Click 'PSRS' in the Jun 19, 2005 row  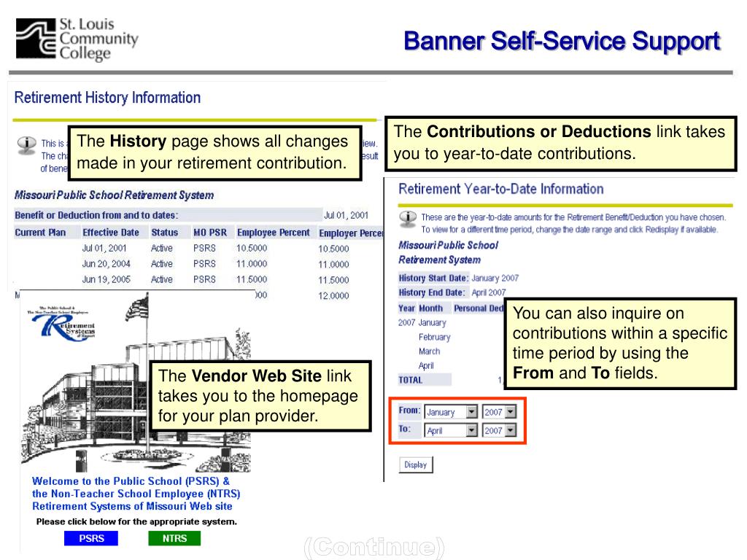point(204,279)
